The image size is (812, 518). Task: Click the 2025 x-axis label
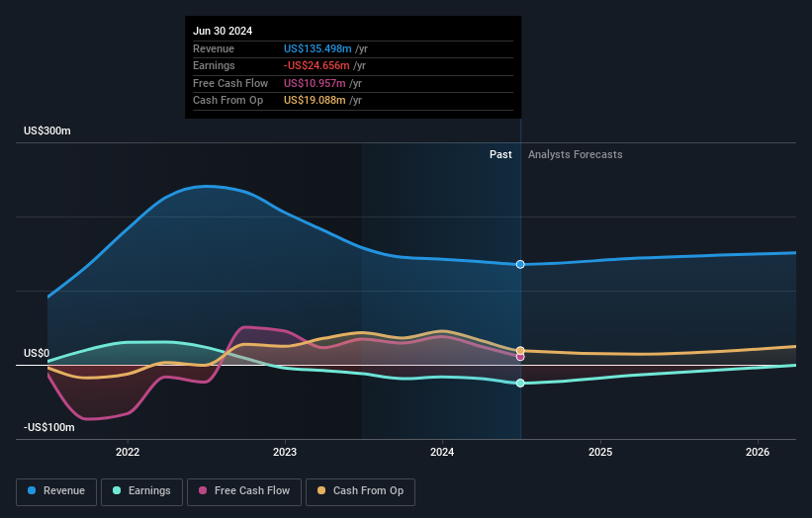tap(600, 452)
